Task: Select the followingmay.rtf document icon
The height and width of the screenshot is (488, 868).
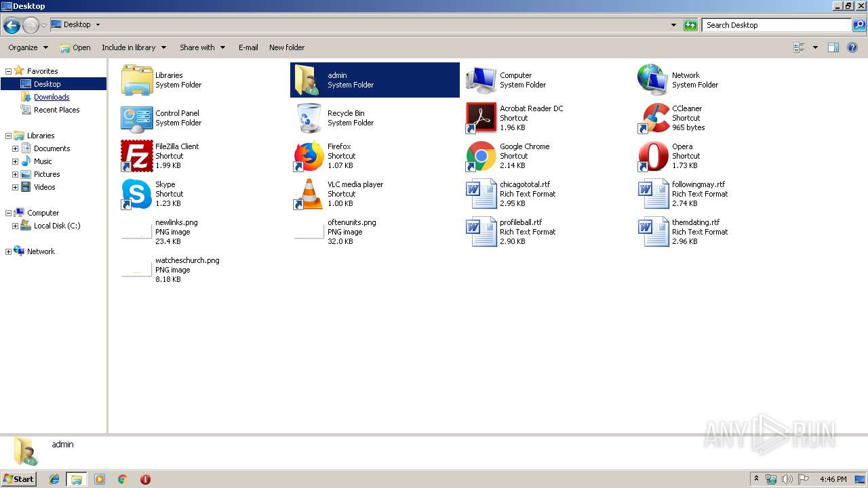Action: click(654, 194)
